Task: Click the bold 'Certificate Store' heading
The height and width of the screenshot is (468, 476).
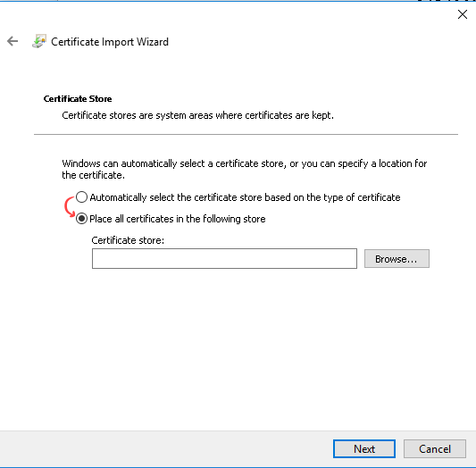Action: click(78, 98)
